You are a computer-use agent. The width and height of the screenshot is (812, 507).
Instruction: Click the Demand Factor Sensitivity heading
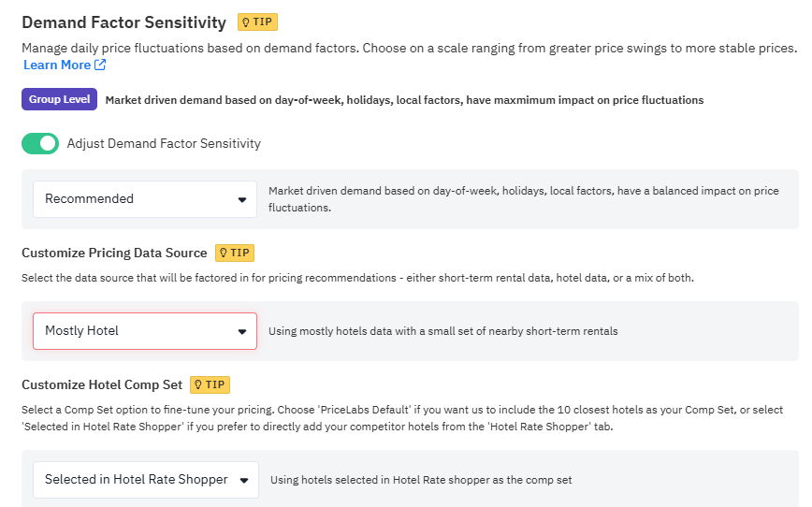(123, 22)
